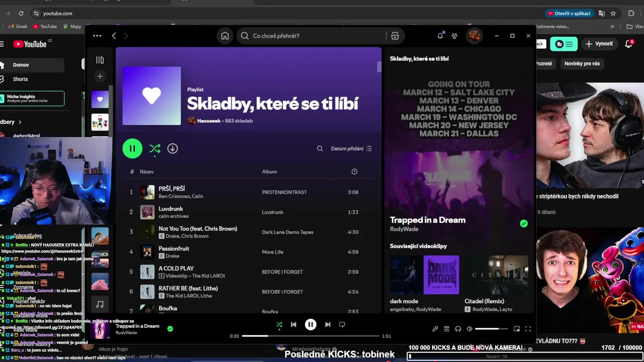This screenshot has width=644, height=362.
Task: Open the Spotify home icon
Action: pos(225,36)
